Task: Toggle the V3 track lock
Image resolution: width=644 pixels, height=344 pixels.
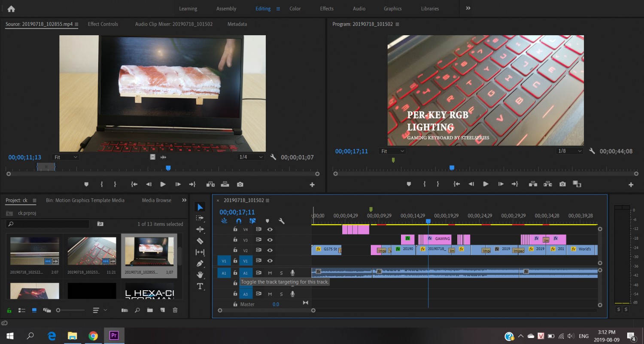Action: 235,240
